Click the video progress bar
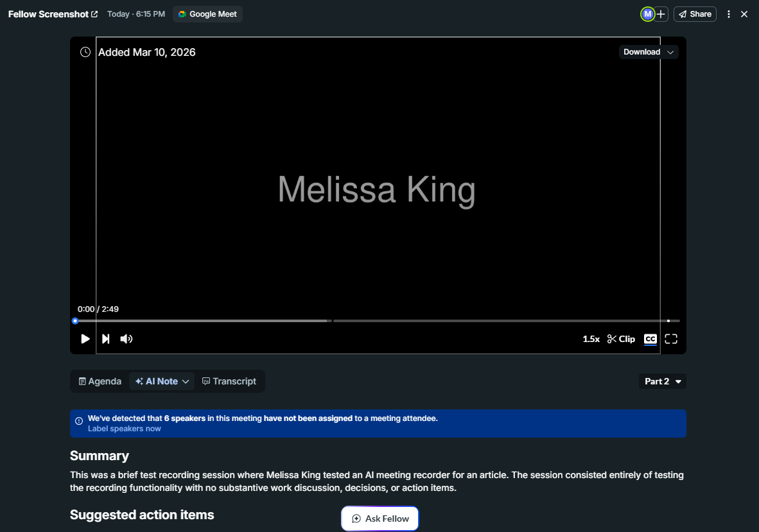The width and height of the screenshot is (759, 532). (x=378, y=321)
